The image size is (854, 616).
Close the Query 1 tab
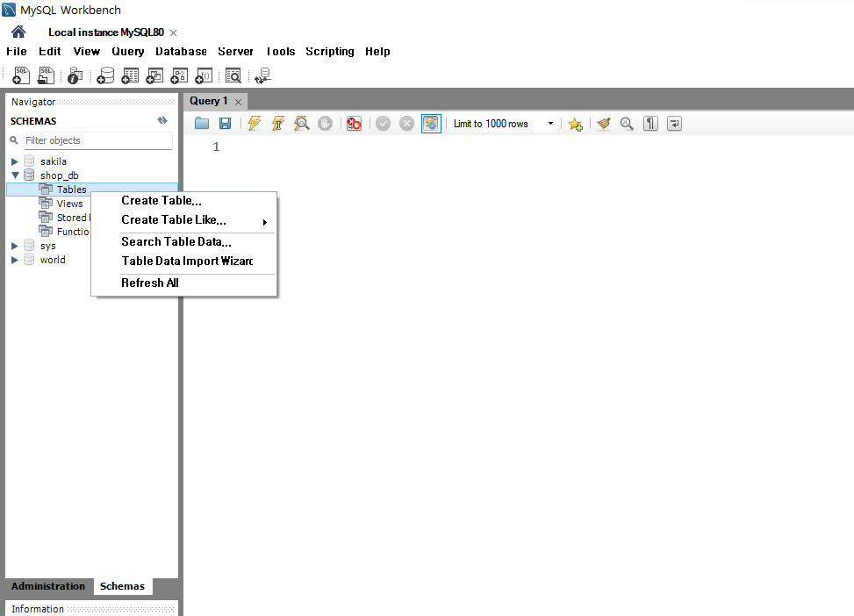(238, 102)
